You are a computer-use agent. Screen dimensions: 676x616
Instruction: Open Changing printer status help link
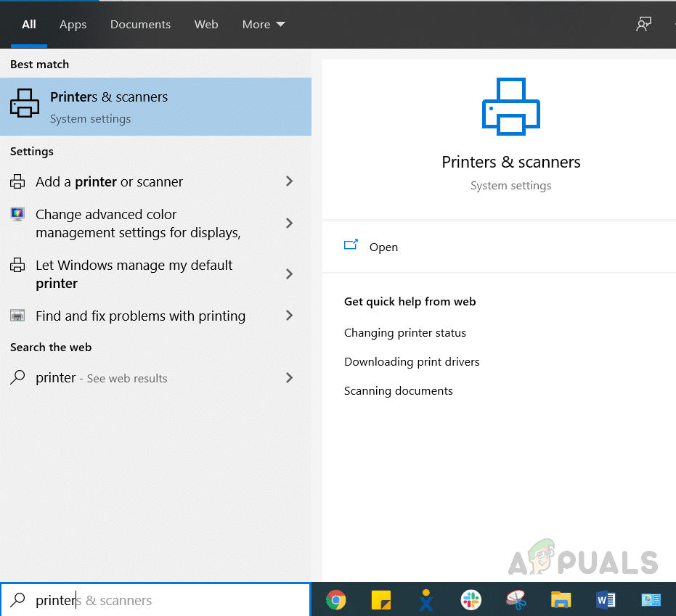(x=404, y=333)
